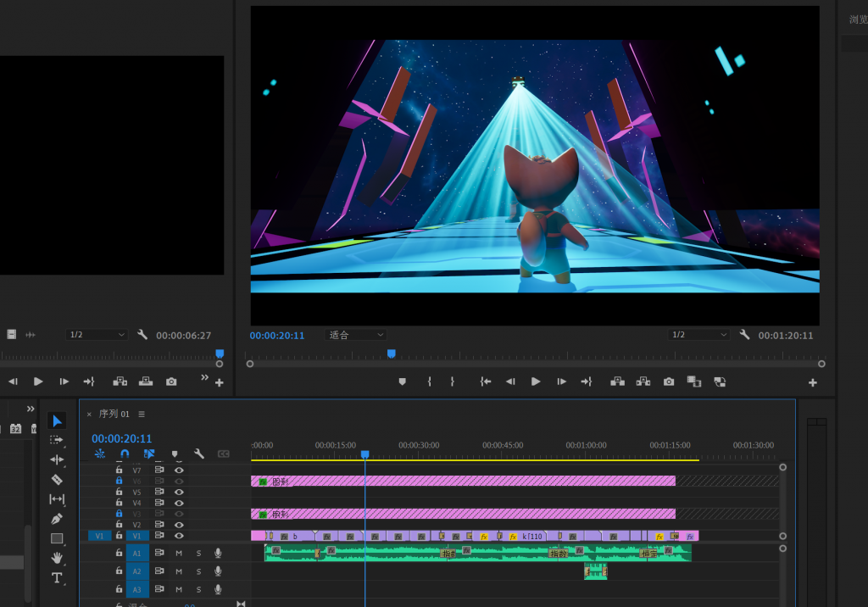Mute audio track A1

coord(179,554)
